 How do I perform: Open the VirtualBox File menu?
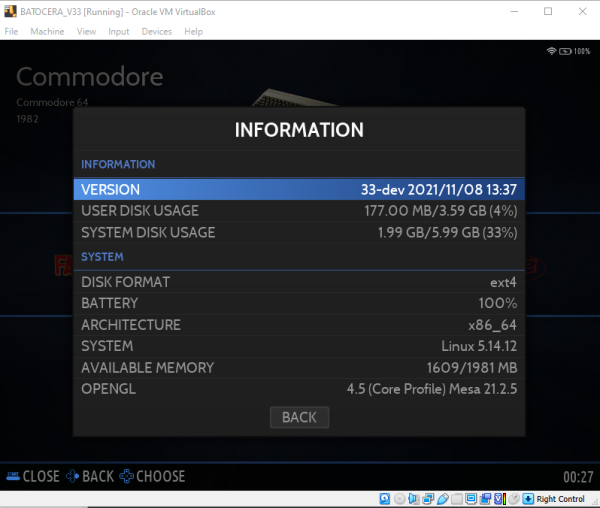pos(11,31)
